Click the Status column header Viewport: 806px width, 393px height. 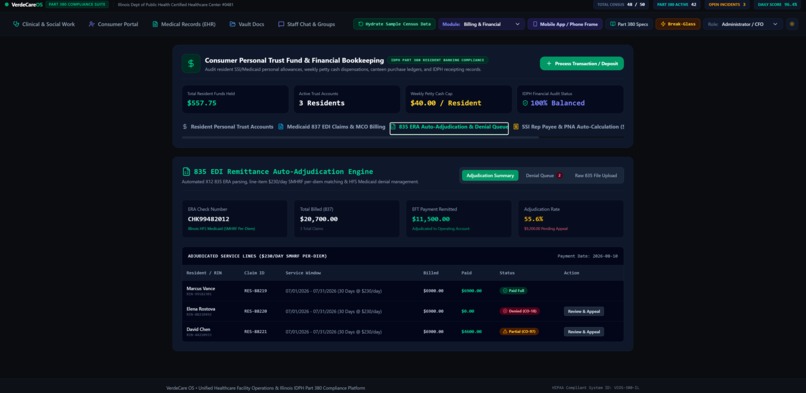tap(507, 273)
